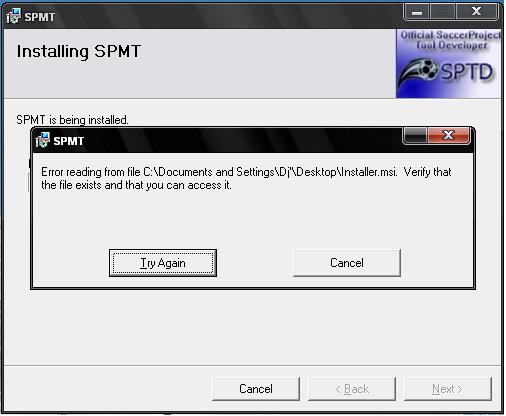Close the error dialog with the red X
The image size is (506, 416).
448,135
